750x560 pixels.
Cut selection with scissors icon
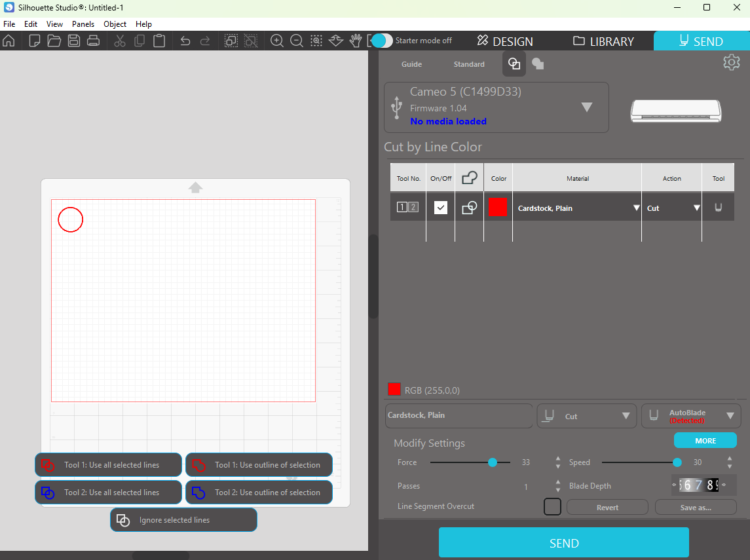pyautogui.click(x=120, y=41)
